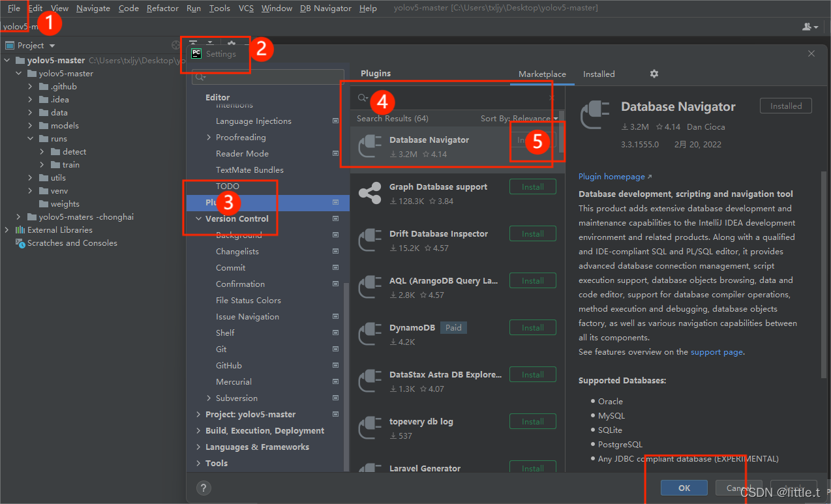Open the Navigate menu
The width and height of the screenshot is (831, 504).
coord(93,8)
